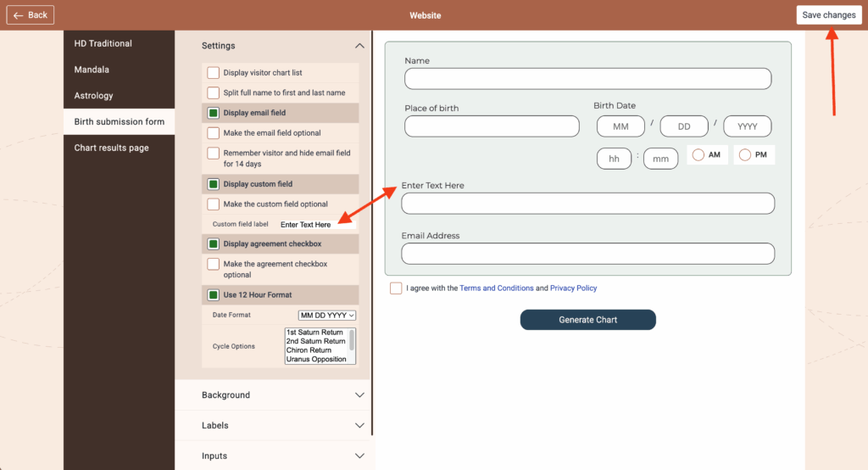Image resolution: width=868 pixels, height=470 pixels.
Task: Open the Terms and Conditions link
Action: point(496,288)
